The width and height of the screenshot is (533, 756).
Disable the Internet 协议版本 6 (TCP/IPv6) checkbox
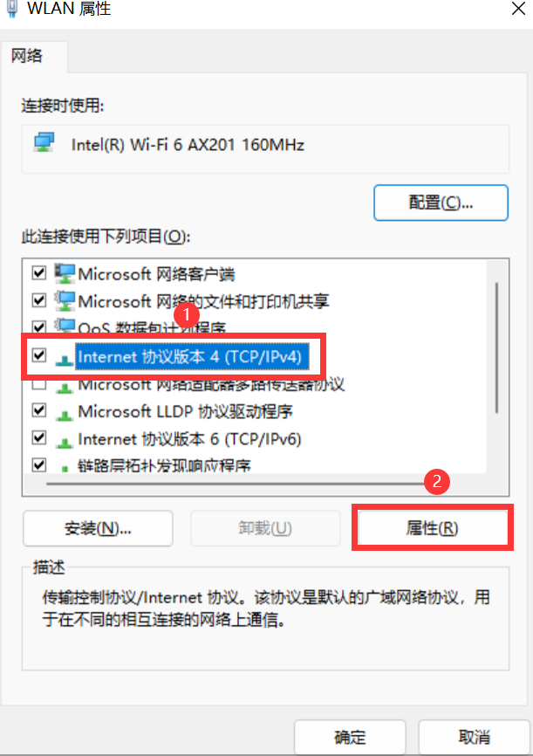click(39, 437)
